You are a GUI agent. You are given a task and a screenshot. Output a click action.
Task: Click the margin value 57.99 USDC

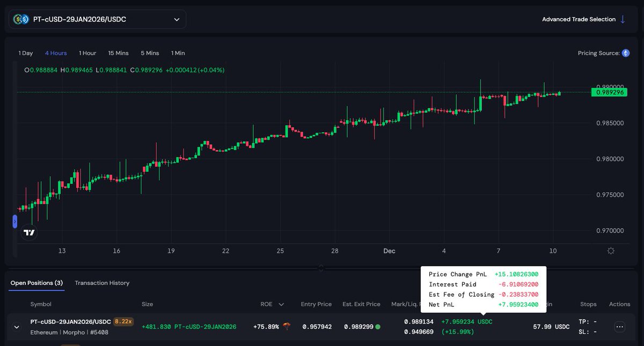tap(551, 327)
